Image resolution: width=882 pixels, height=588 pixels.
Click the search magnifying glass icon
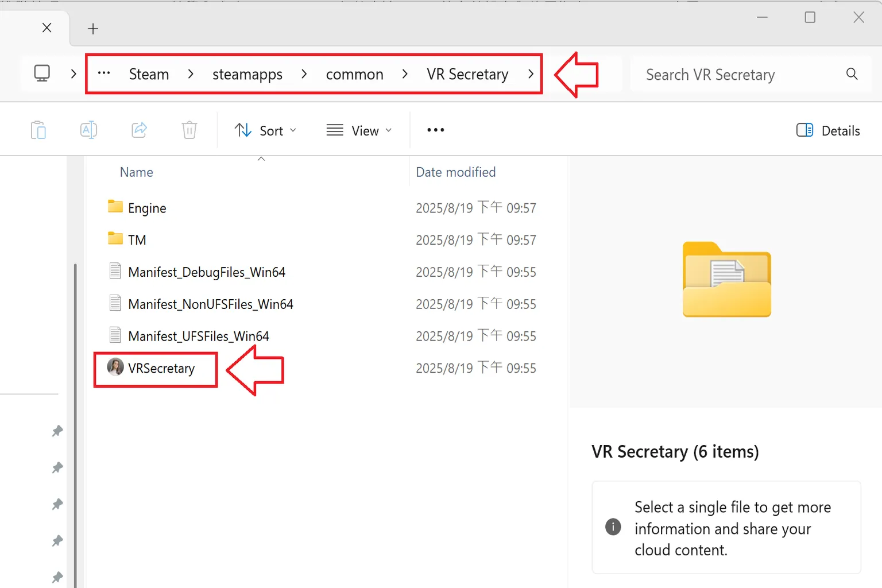pos(852,74)
